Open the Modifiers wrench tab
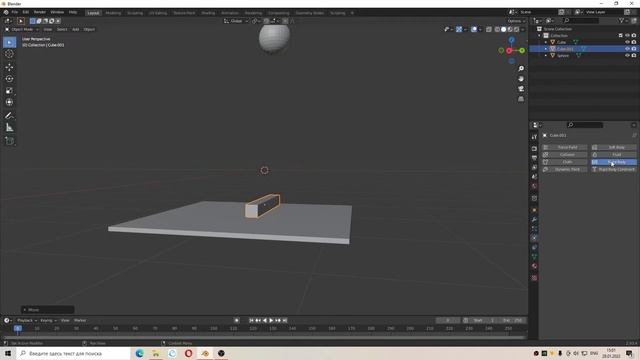Viewport: 640px width, 360px height. [534, 220]
